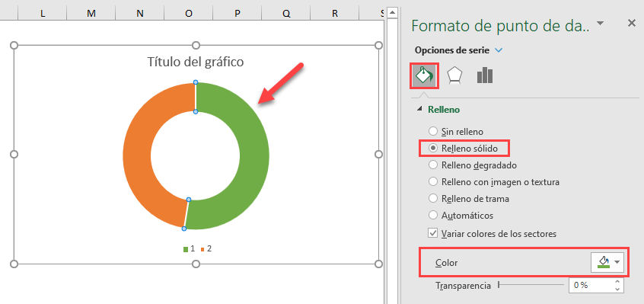The image size is (644, 304).
Task: Select column Q header
Action: (x=286, y=13)
